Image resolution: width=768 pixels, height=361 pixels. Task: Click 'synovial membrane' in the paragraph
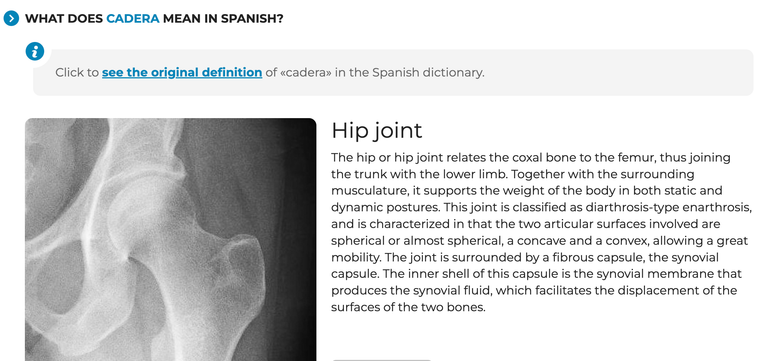(x=657, y=274)
